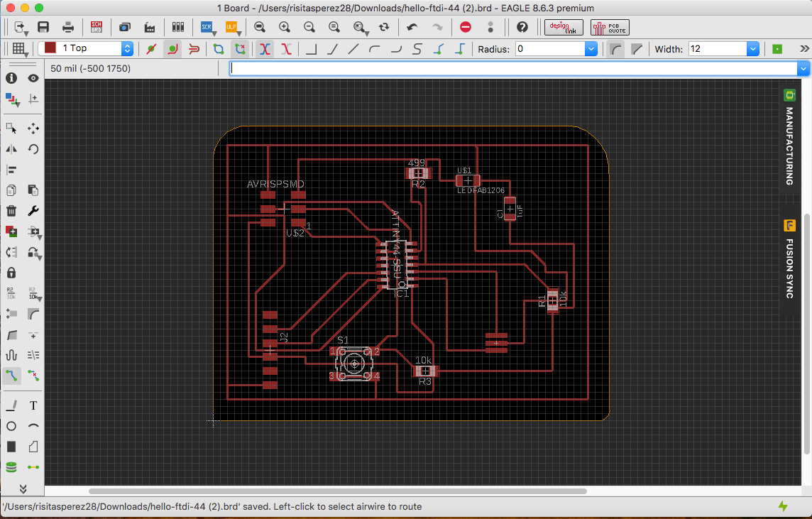The height and width of the screenshot is (519, 812).
Task: Select the Delete trash can tool
Action: 11,211
